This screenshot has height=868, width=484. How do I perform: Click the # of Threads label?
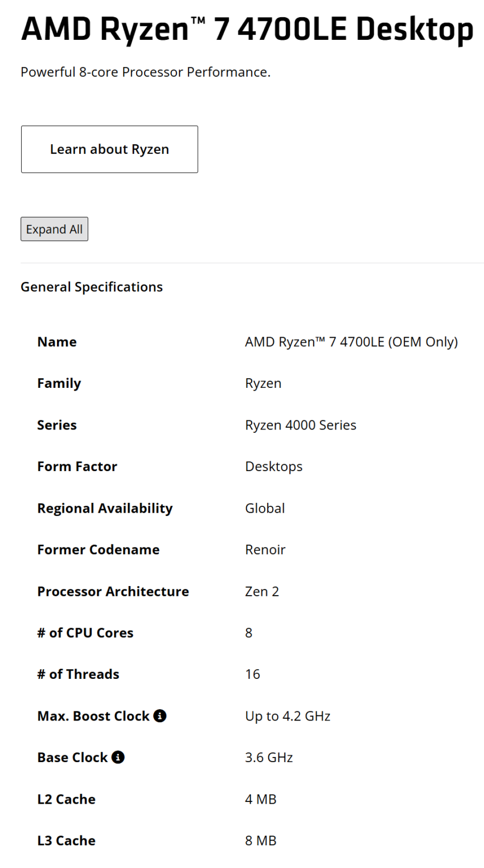point(78,674)
